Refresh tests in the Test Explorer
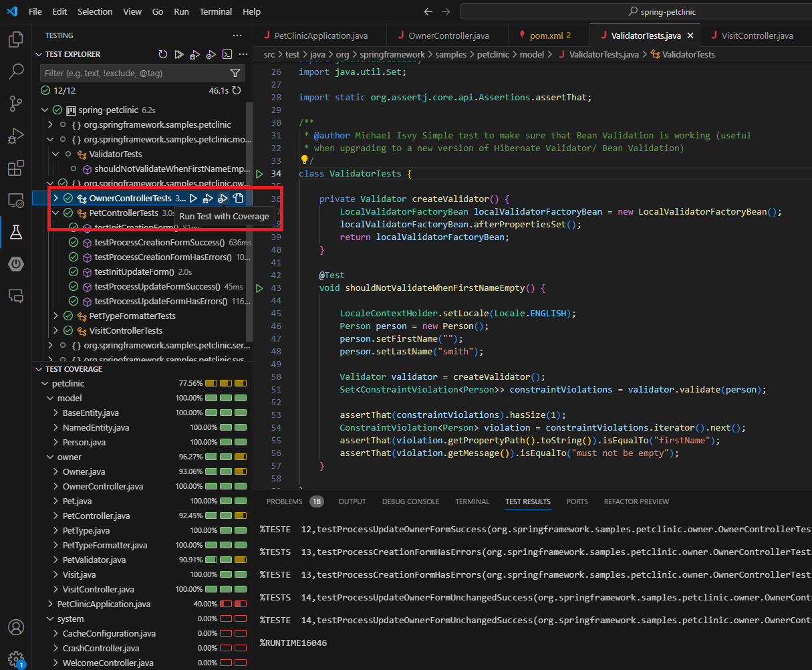 point(162,53)
